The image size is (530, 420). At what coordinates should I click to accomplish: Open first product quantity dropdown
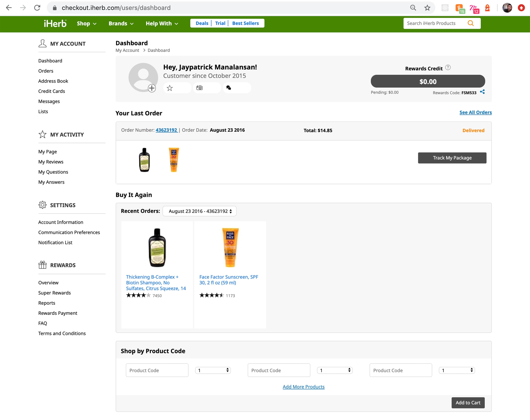[x=213, y=370]
